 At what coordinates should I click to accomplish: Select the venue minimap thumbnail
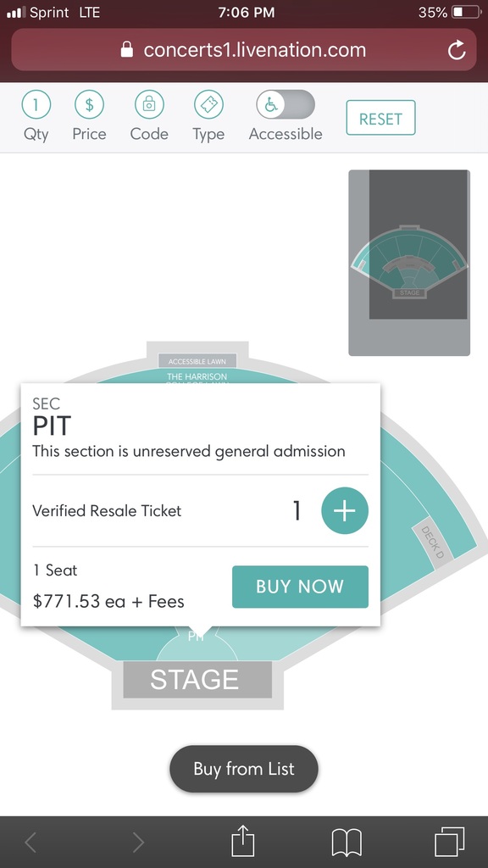pyautogui.click(x=409, y=263)
